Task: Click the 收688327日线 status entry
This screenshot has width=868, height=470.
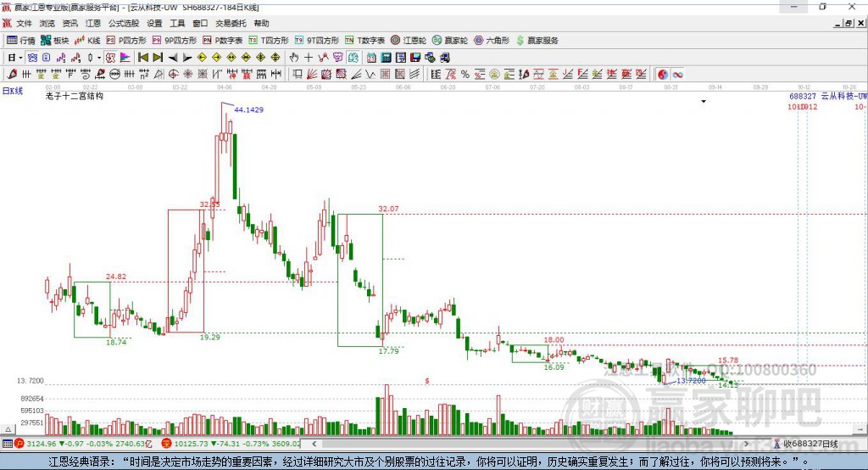Action: click(x=806, y=444)
